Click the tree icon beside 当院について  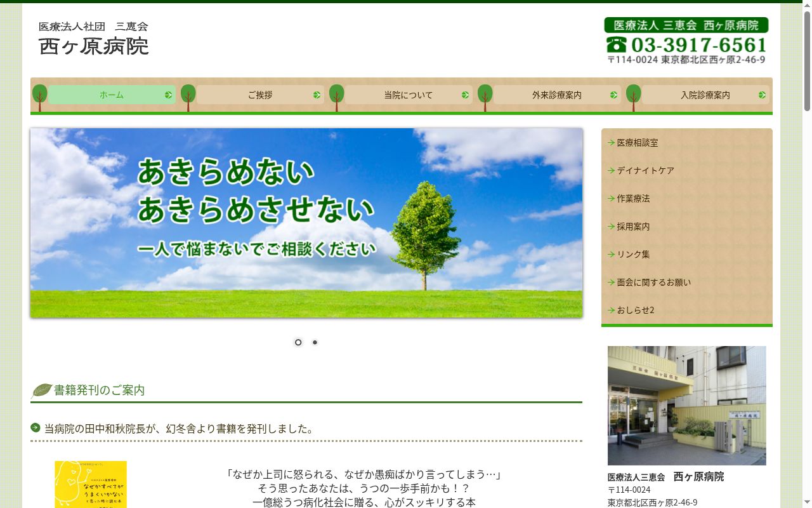336,98
